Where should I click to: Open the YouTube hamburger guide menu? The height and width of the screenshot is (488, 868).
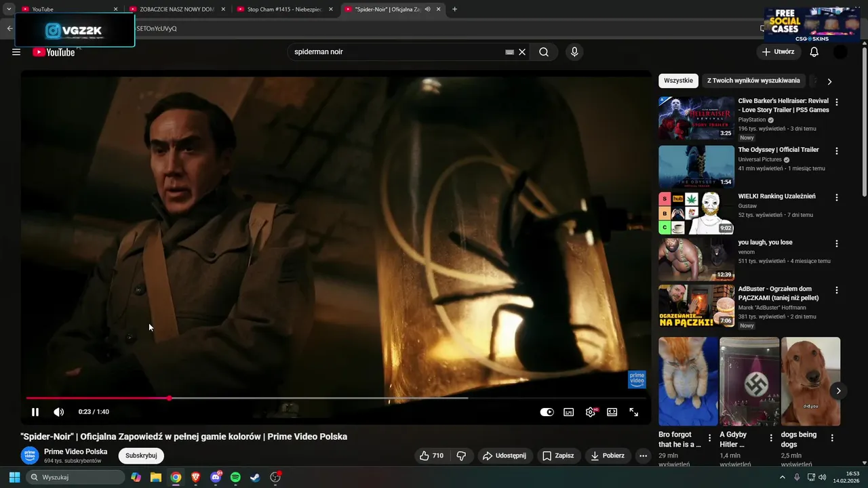16,52
